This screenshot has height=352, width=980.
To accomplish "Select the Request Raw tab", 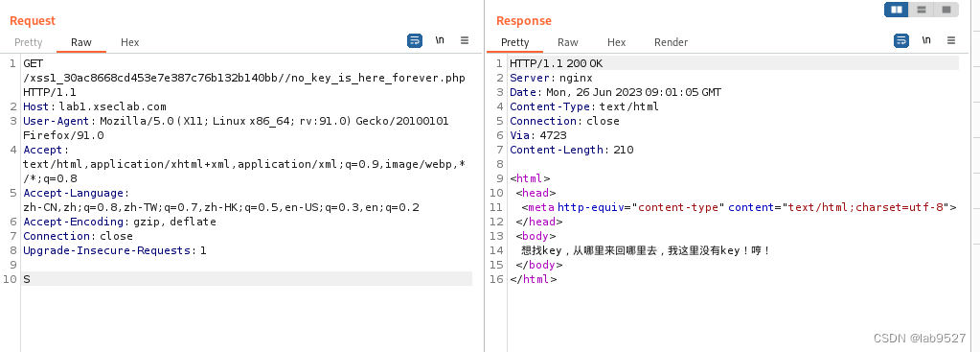I will pyautogui.click(x=81, y=42).
